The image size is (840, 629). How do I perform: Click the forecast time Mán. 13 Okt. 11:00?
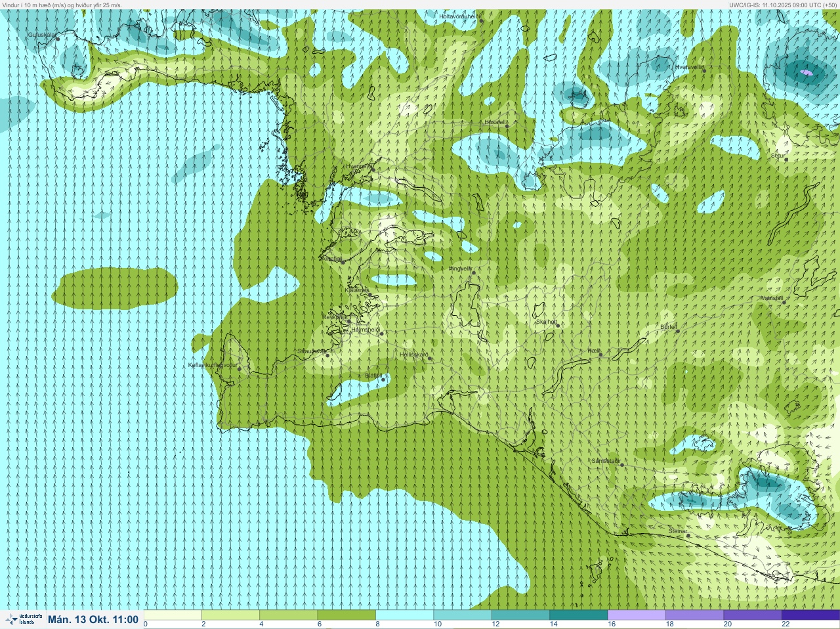93,620
